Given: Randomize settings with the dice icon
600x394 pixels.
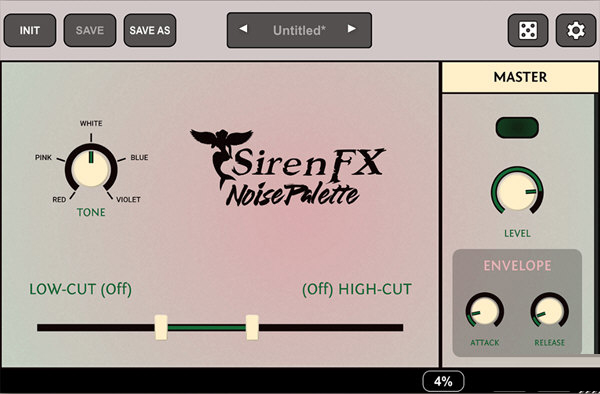Looking at the screenshot, I should (x=528, y=31).
